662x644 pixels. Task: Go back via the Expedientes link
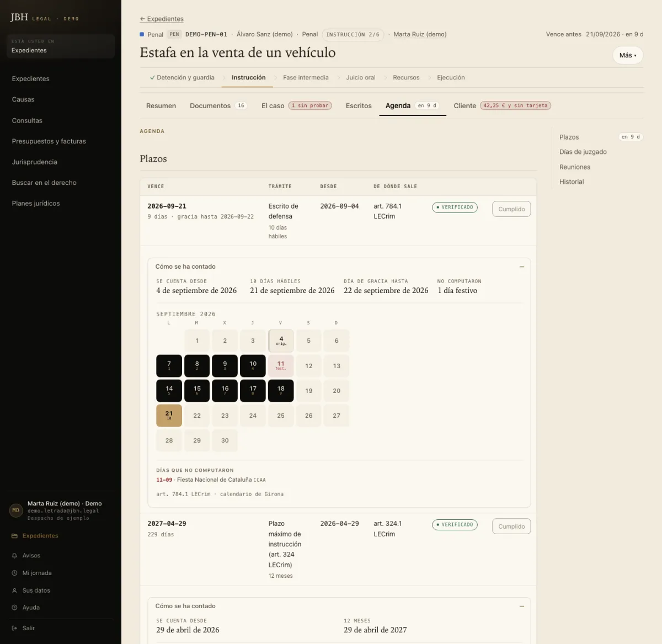(x=162, y=19)
